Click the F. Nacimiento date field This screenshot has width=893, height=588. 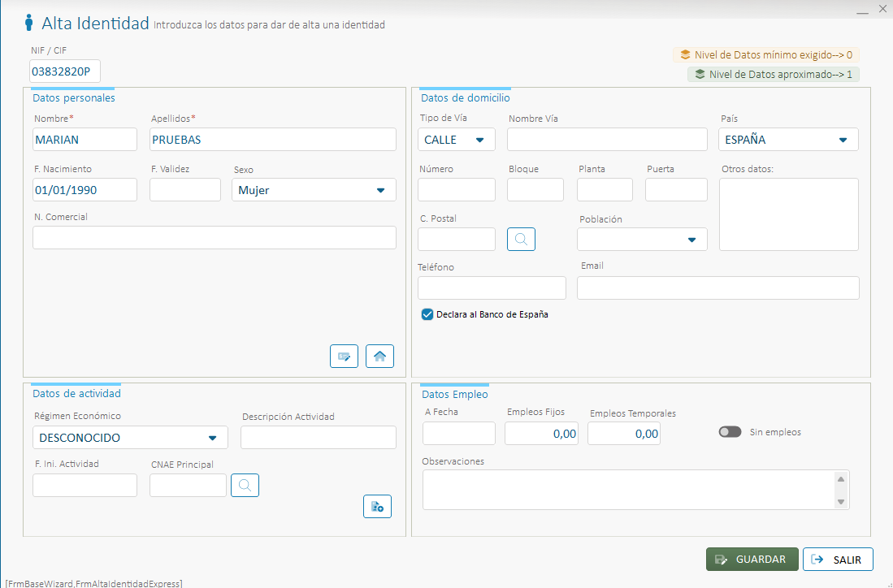click(85, 190)
